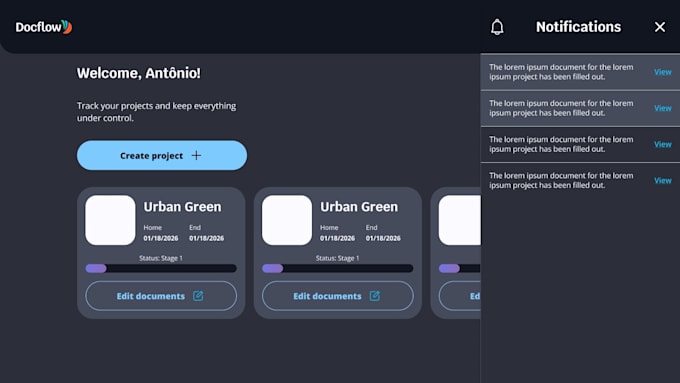Click the second Urban Green project title
680x383 pixels.
[x=359, y=207]
